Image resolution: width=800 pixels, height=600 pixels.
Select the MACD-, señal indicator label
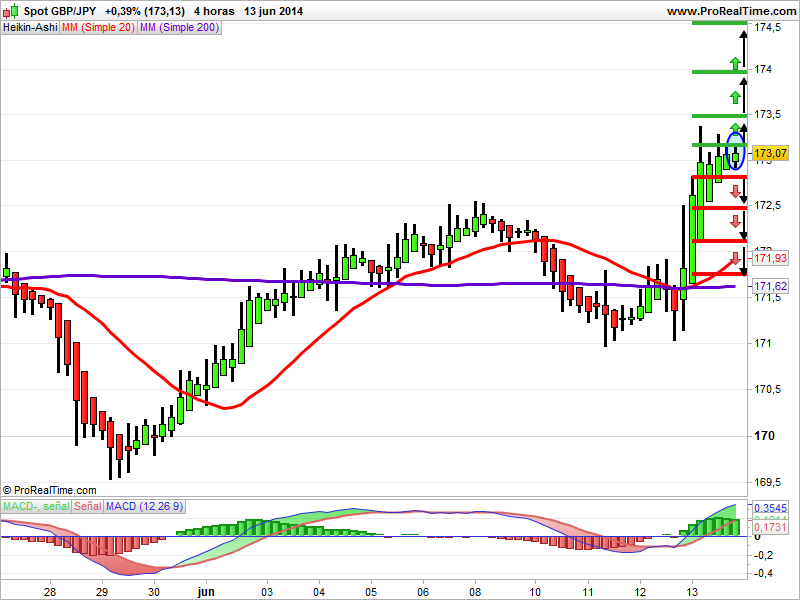(36, 506)
